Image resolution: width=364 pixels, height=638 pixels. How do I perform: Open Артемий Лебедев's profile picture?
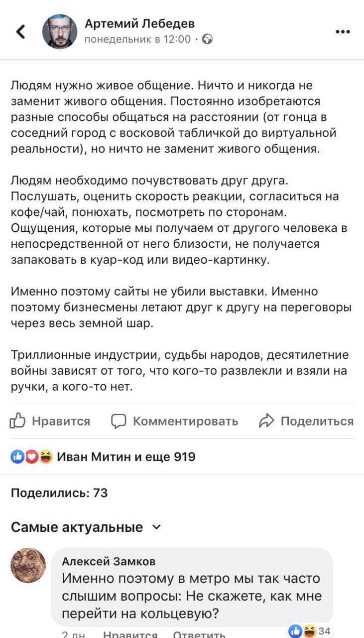(60, 31)
